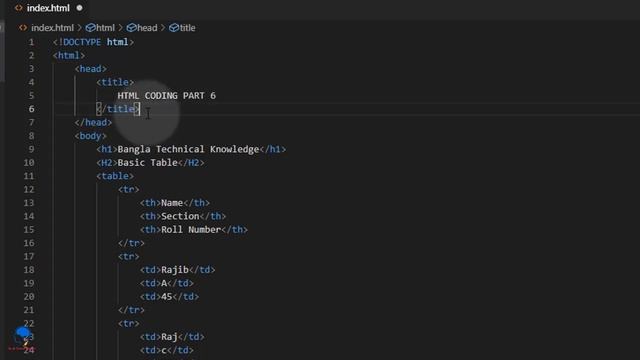Open index.html breadcrumb item
640x360 pixels.
(x=52, y=28)
